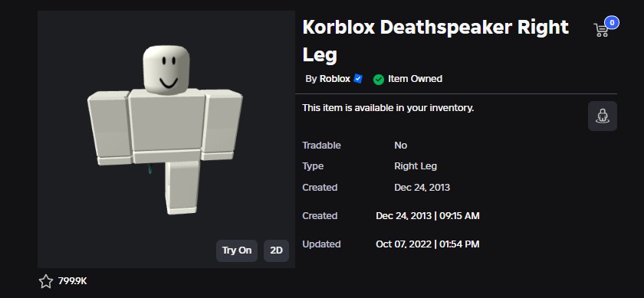Image resolution: width=644 pixels, height=298 pixels.
Task: Favorite the item with the star icon
Action: point(45,281)
